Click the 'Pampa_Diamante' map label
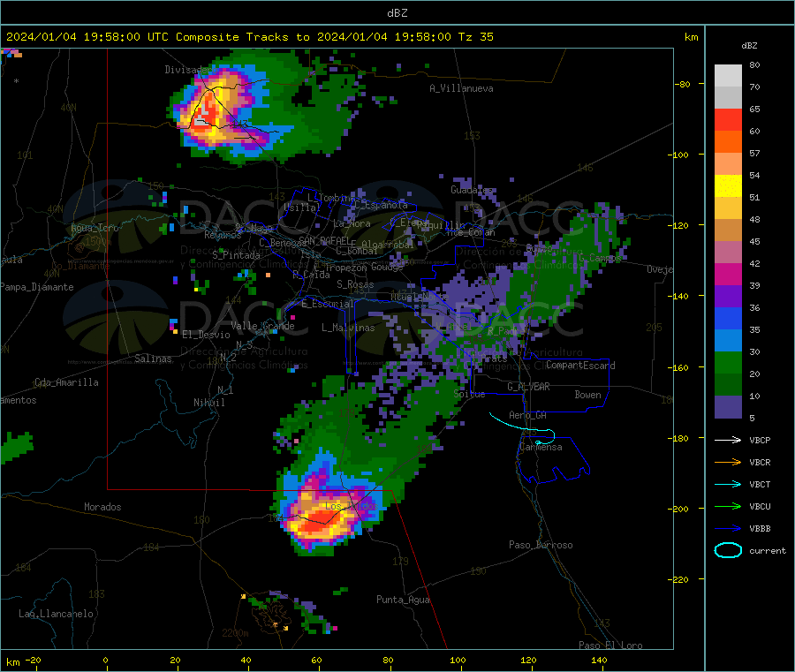This screenshot has width=795, height=672. pyautogui.click(x=36, y=287)
